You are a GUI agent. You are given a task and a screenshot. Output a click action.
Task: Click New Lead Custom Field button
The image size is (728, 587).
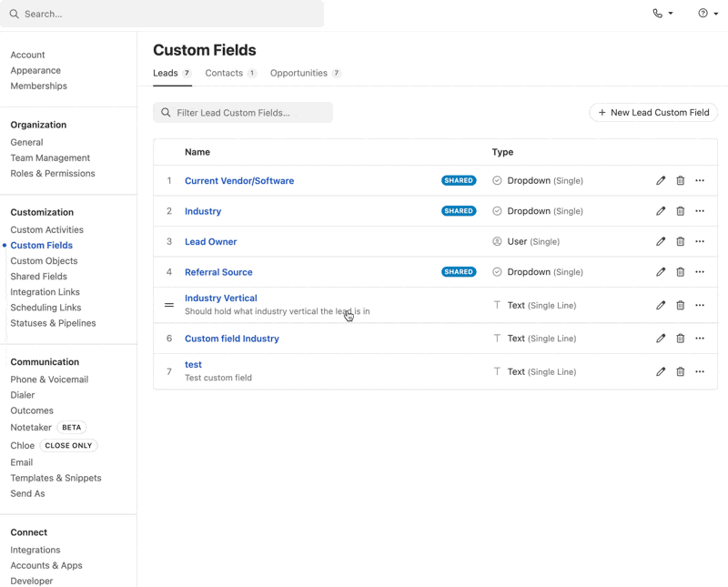coord(653,112)
